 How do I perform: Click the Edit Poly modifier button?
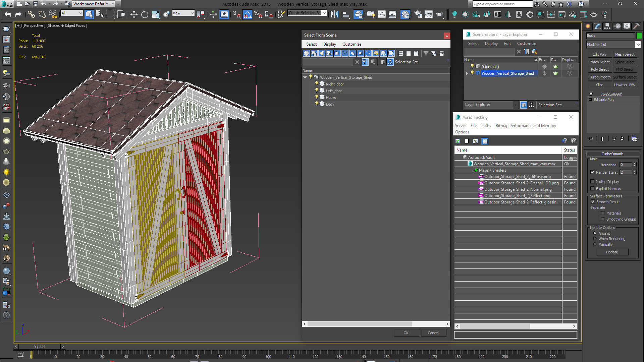pyautogui.click(x=599, y=54)
